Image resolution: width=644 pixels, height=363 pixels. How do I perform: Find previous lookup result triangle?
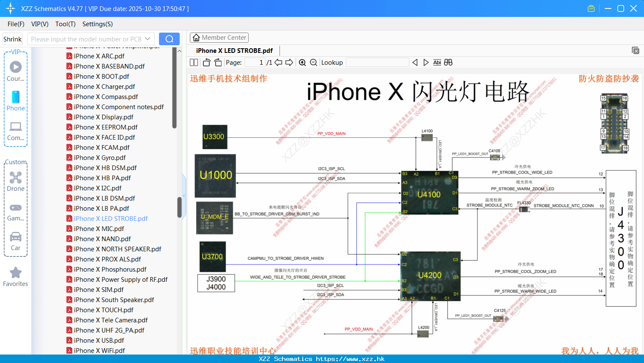(415, 62)
